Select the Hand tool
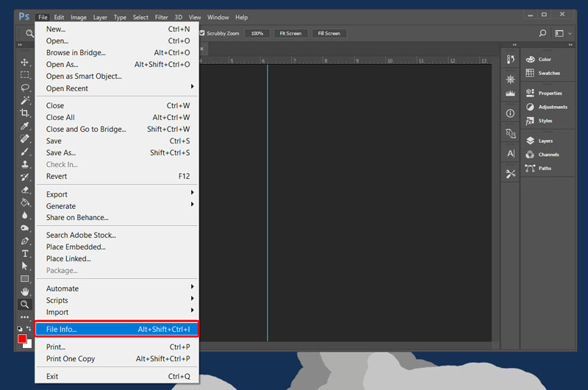588x390 pixels. click(25, 291)
